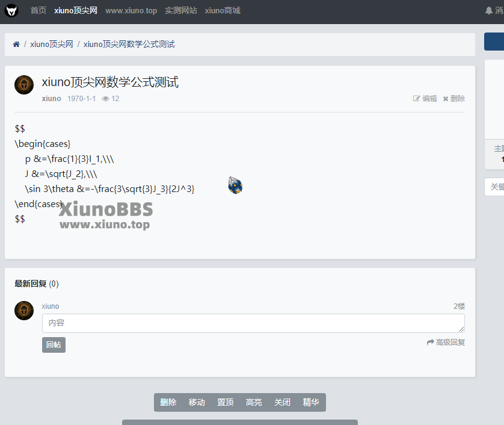Screen dimensions: 504x425
Task: Click the rocket icon in the post body
Action: point(235,185)
